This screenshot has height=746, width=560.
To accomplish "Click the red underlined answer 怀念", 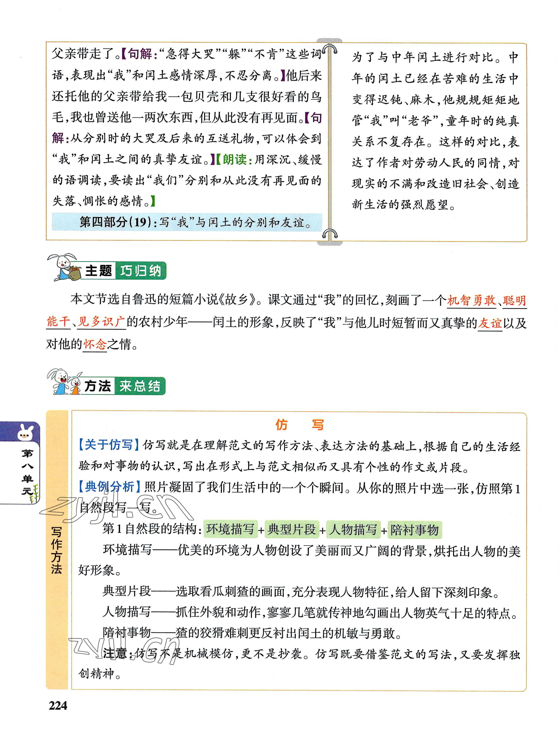I will coord(95,344).
